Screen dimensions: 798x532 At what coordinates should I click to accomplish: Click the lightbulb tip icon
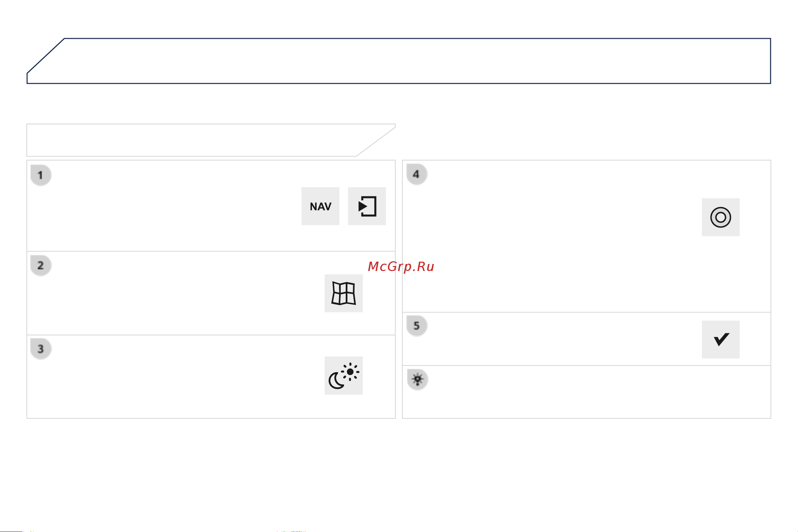417,379
